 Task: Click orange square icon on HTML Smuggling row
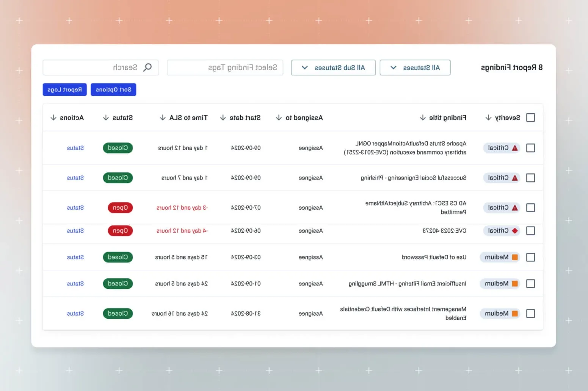pos(515,284)
